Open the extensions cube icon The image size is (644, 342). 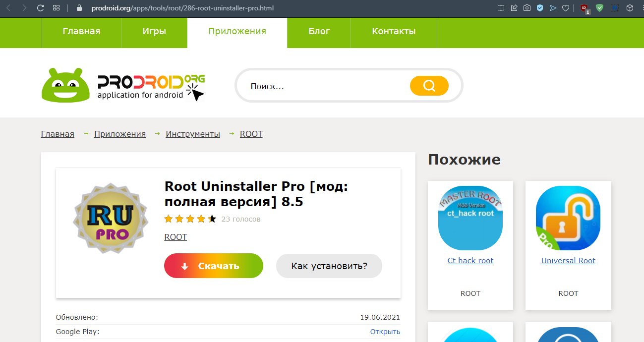[630, 8]
